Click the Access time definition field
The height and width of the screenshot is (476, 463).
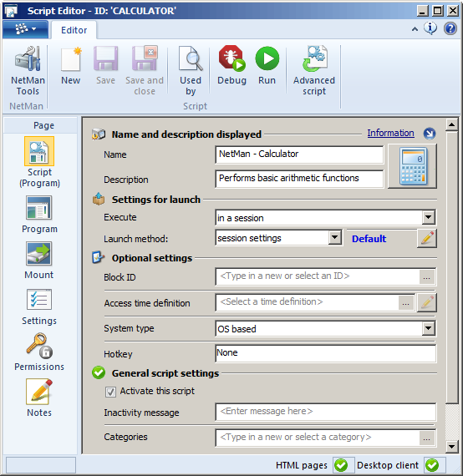point(307,302)
